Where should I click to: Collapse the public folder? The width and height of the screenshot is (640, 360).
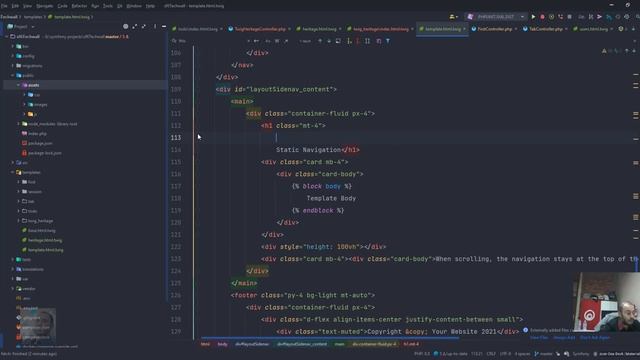(x=13, y=76)
